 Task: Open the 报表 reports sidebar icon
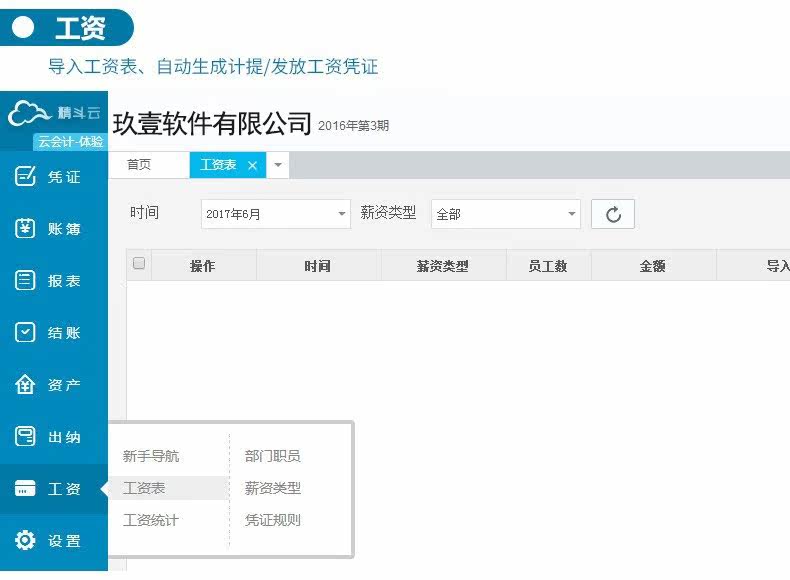pos(25,280)
